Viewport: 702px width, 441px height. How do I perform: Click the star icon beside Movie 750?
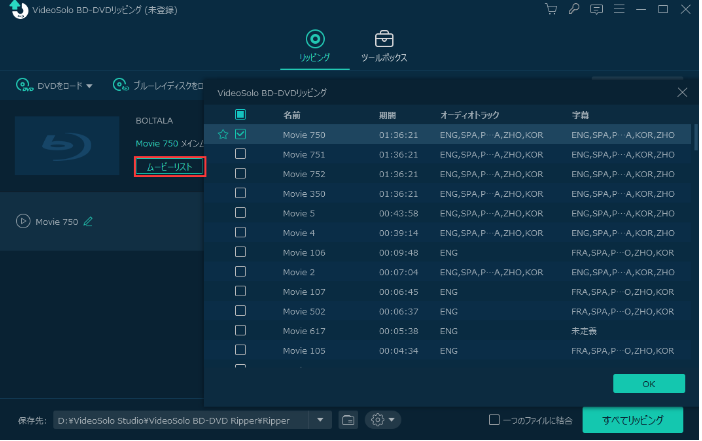pyautogui.click(x=223, y=134)
